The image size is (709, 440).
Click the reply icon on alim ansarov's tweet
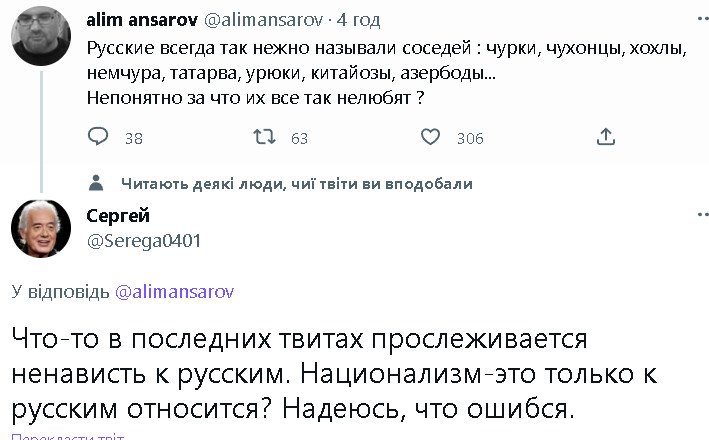coord(98,137)
